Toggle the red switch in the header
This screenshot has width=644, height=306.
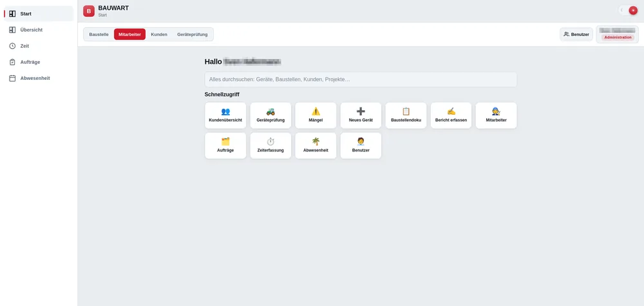coord(629,10)
